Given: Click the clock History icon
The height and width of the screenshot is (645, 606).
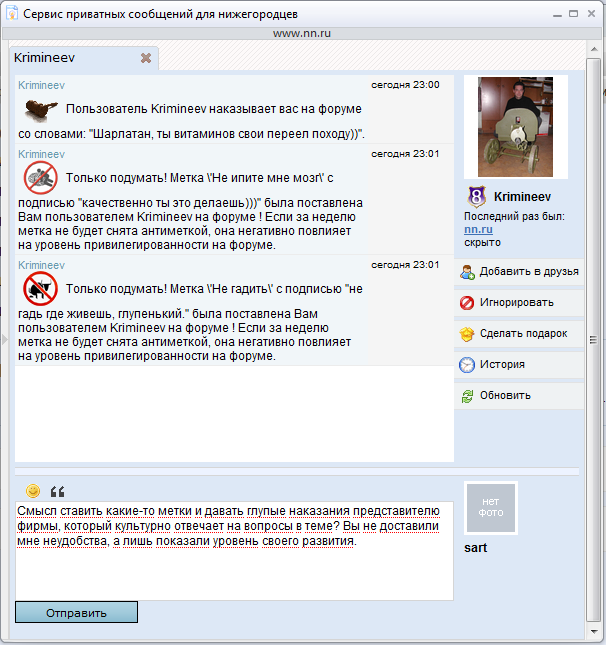Looking at the screenshot, I should point(467,364).
